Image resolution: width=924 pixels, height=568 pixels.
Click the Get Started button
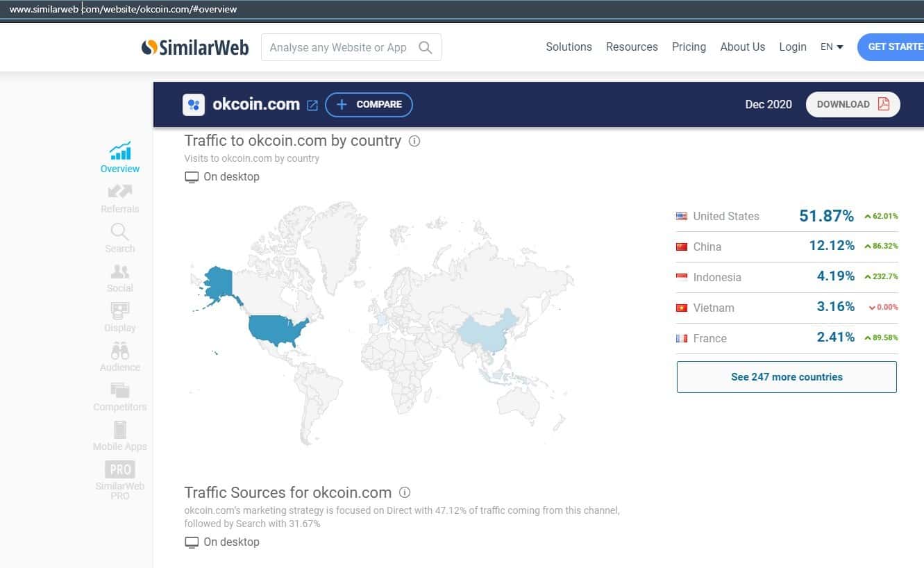coord(891,47)
